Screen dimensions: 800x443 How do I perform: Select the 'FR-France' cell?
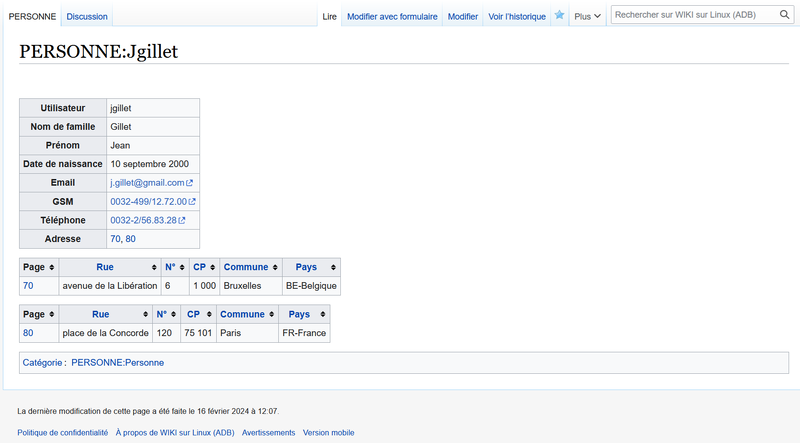304,333
